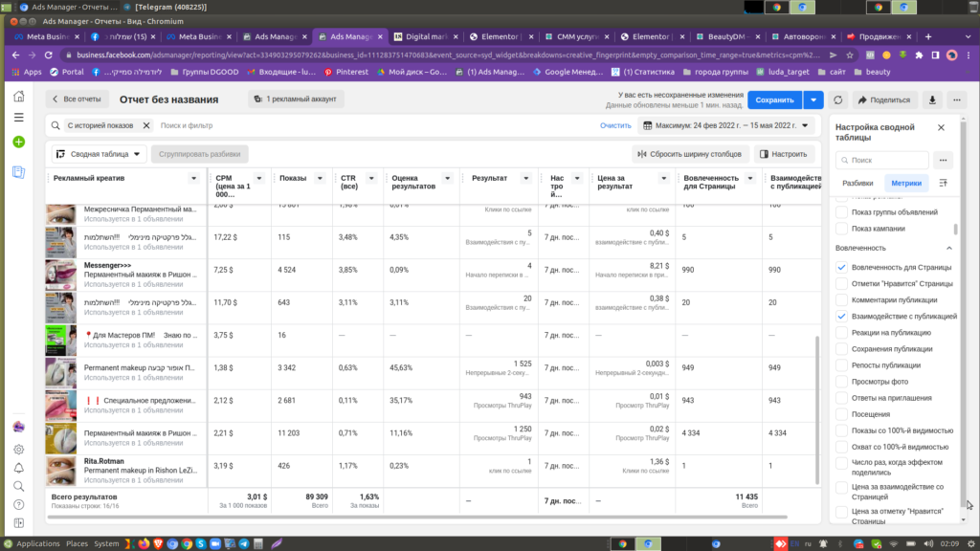
Task: Click the green create plus icon
Action: point(18,142)
